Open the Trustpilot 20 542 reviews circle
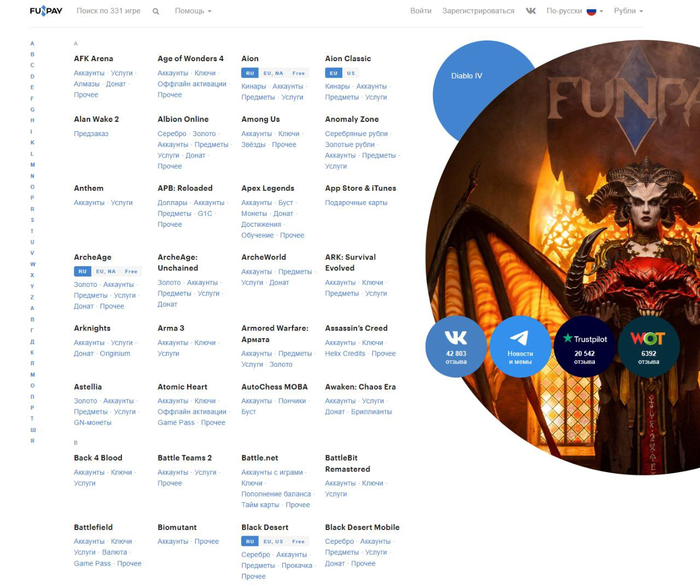Image resolution: width=700 pixels, height=588 pixels. pyautogui.click(x=585, y=346)
